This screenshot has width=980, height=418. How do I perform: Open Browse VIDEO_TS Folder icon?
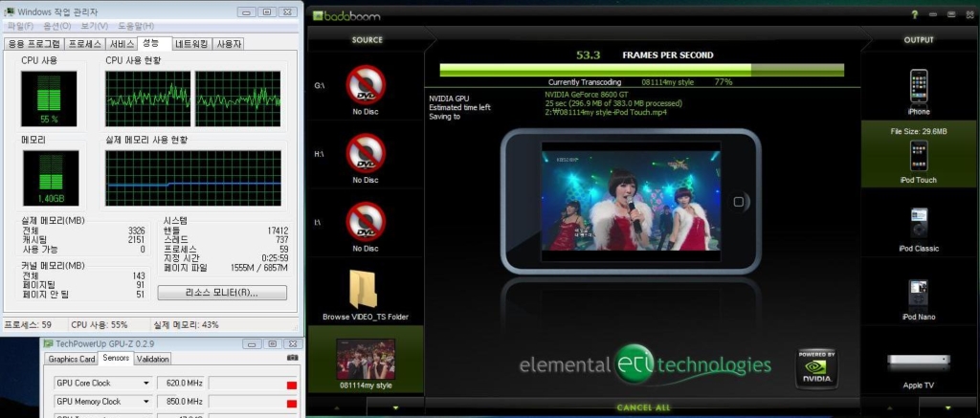point(363,289)
